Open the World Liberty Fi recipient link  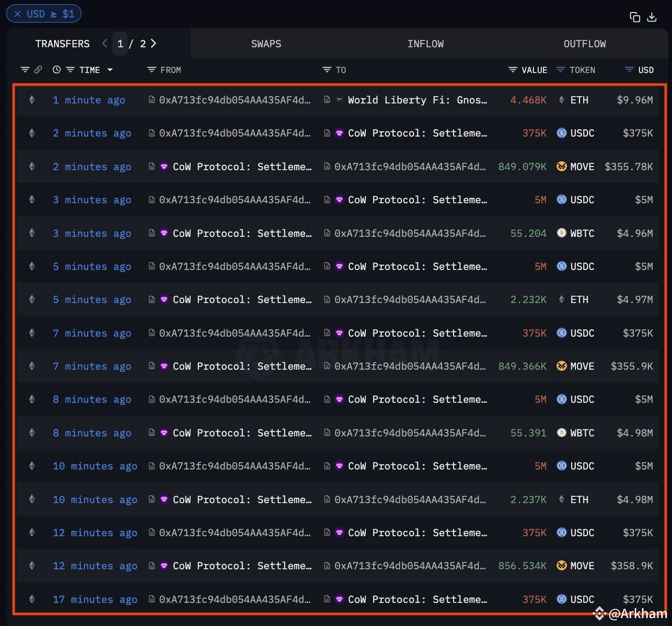coord(417,100)
